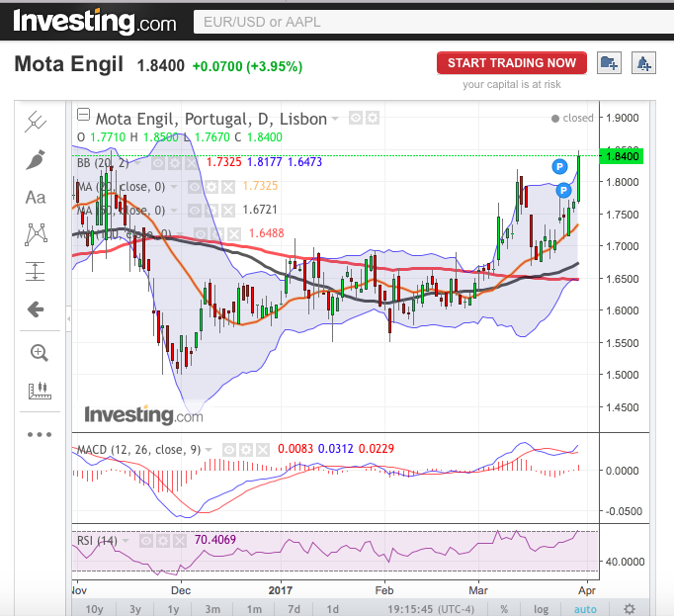This screenshot has height=616, width=674.
Task: Set chart range to 7d
Action: tap(294, 609)
